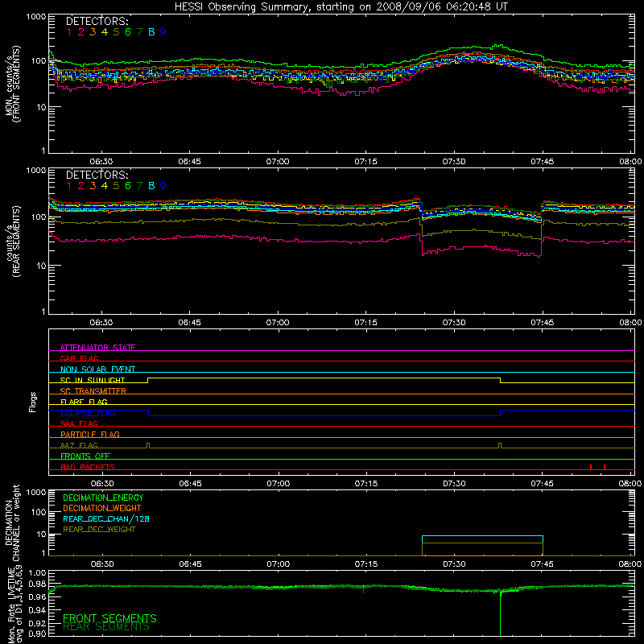Pick detector 6 legend number in rear segments plot

[x=128, y=186]
